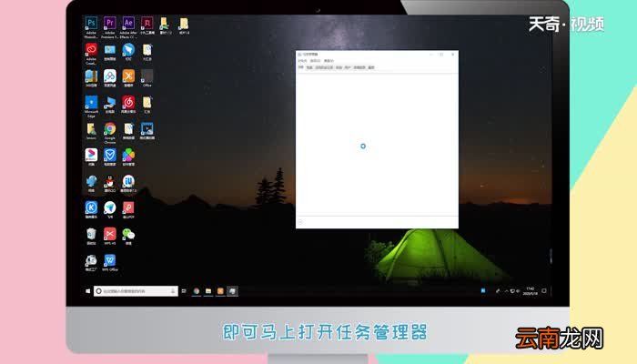Screen dimensions: 637x364
Task: Open the taskbar clock and date
Action: tap(531, 291)
